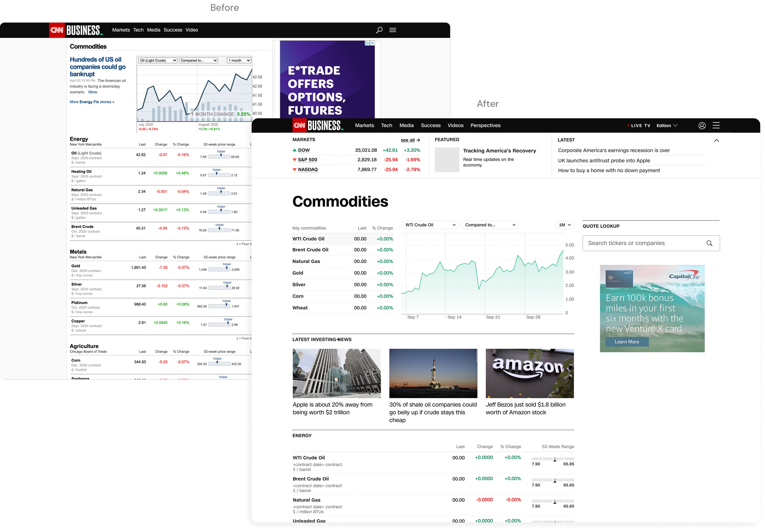The height and width of the screenshot is (532, 765).
Task: Open Oil (Light Crude) dropdown in Before chart
Action: point(158,60)
